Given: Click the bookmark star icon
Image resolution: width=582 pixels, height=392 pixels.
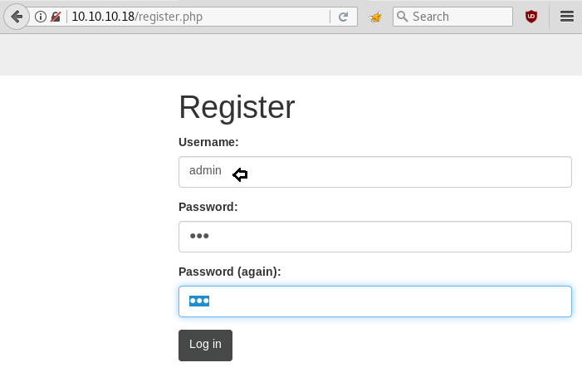Looking at the screenshot, I should point(376,17).
